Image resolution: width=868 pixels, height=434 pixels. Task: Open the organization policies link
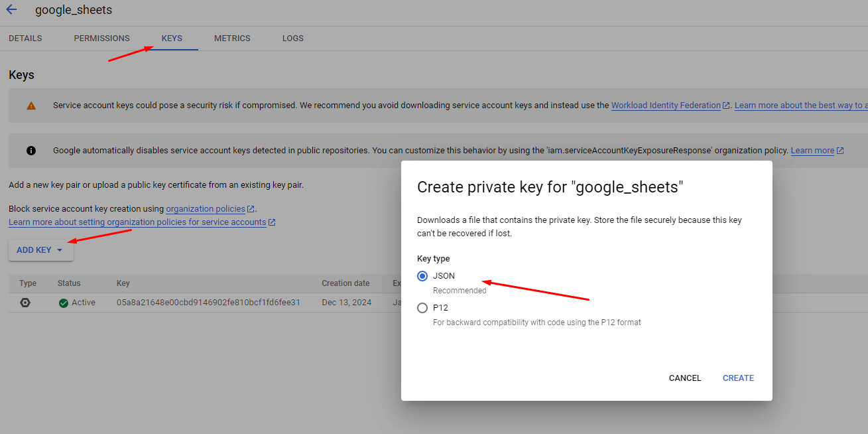click(x=206, y=208)
